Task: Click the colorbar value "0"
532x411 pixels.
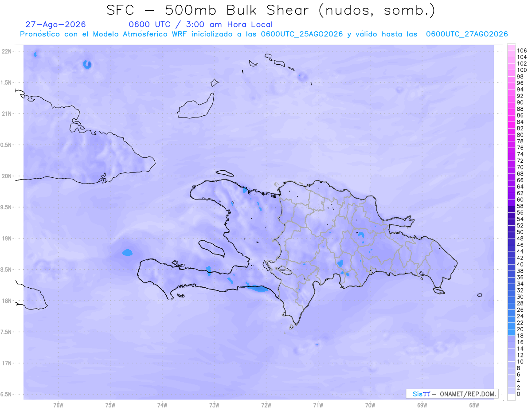Action: pos(518,394)
